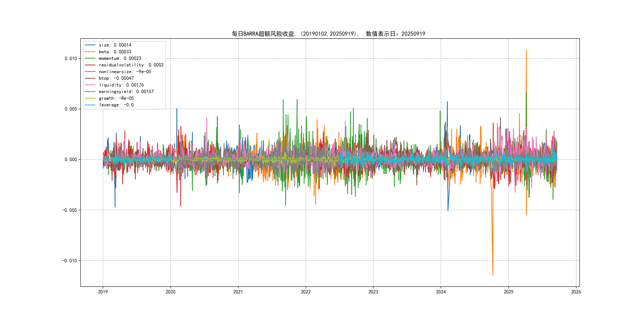Click the 2026 x-axis tick label
Viewport: 644px width, 322px height.
coord(576,292)
